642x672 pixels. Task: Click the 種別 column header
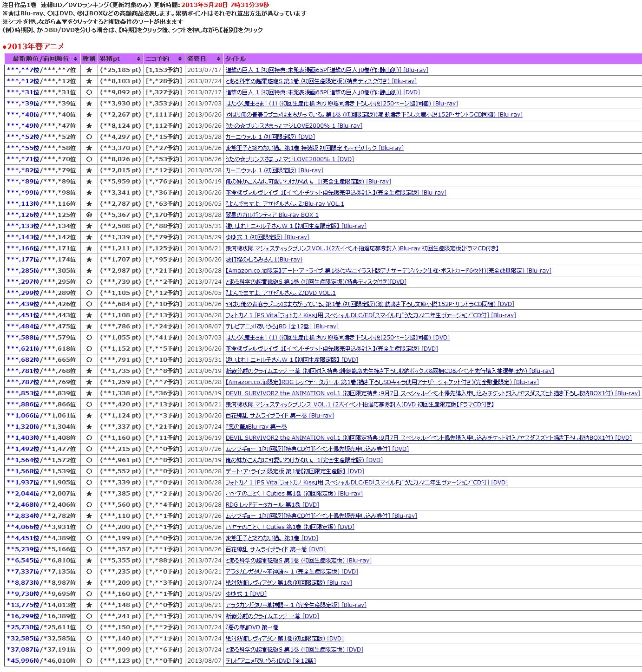(89, 59)
